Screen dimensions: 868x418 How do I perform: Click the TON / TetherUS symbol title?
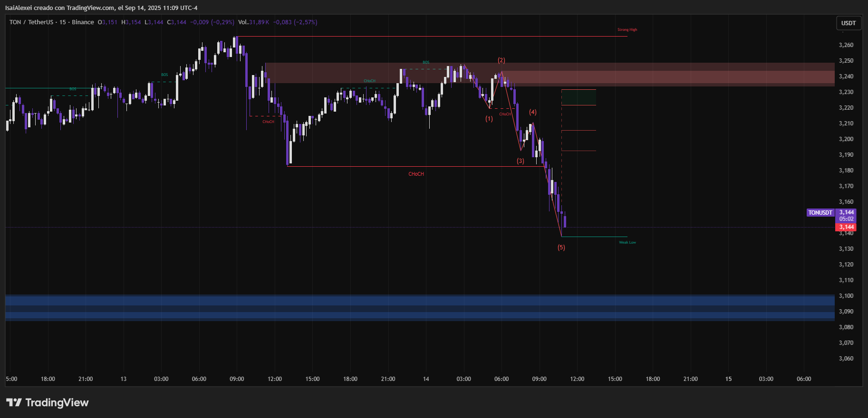pyautogui.click(x=31, y=22)
